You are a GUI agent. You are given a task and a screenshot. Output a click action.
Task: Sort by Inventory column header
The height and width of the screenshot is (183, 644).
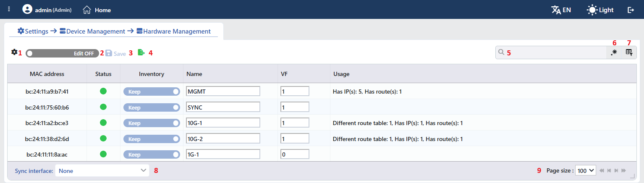click(x=152, y=74)
